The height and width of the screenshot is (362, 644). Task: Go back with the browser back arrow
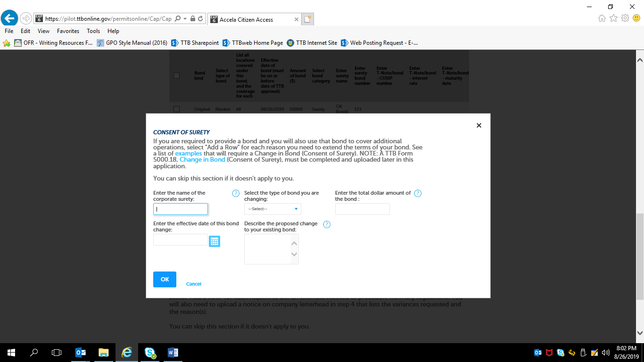pos(9,19)
